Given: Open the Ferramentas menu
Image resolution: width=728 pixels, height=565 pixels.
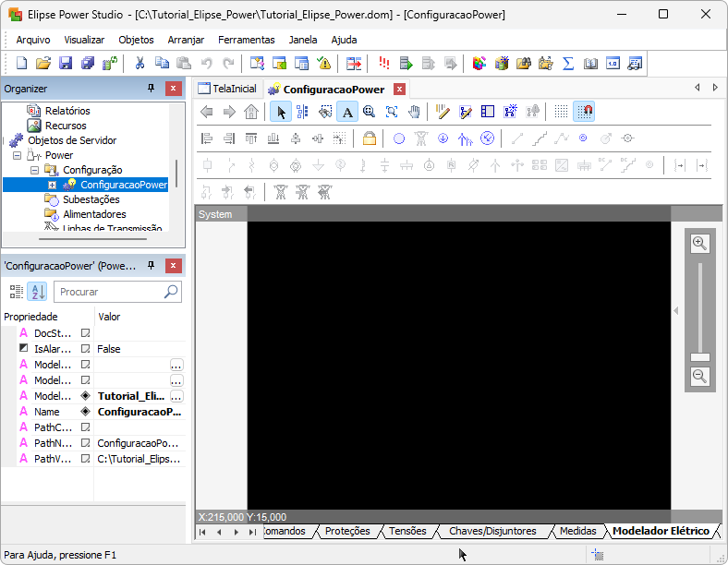Looking at the screenshot, I should pos(246,40).
